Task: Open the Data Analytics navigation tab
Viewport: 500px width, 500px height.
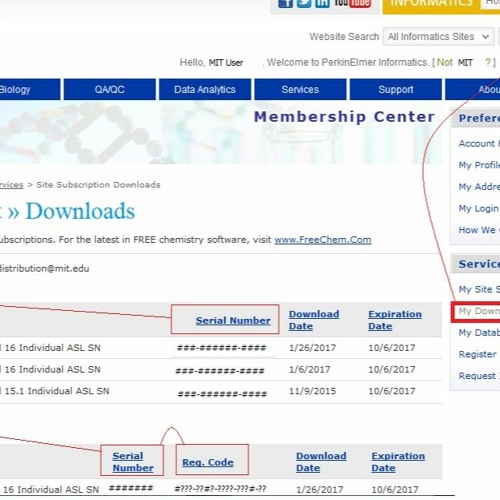Action: pyautogui.click(x=205, y=89)
